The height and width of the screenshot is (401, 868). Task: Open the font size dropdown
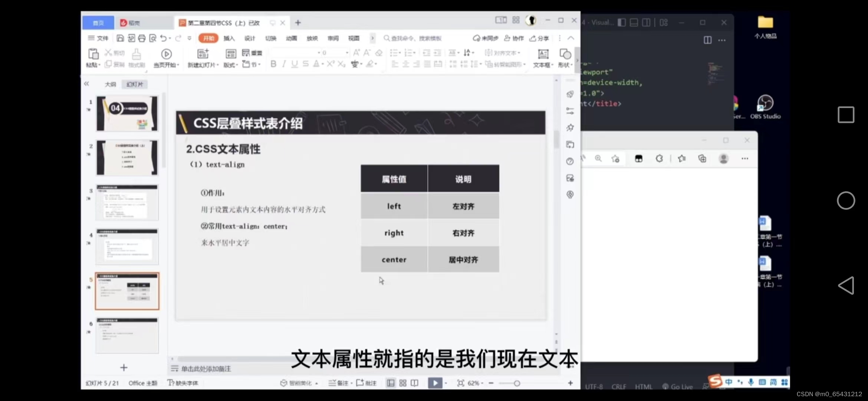pyautogui.click(x=347, y=53)
